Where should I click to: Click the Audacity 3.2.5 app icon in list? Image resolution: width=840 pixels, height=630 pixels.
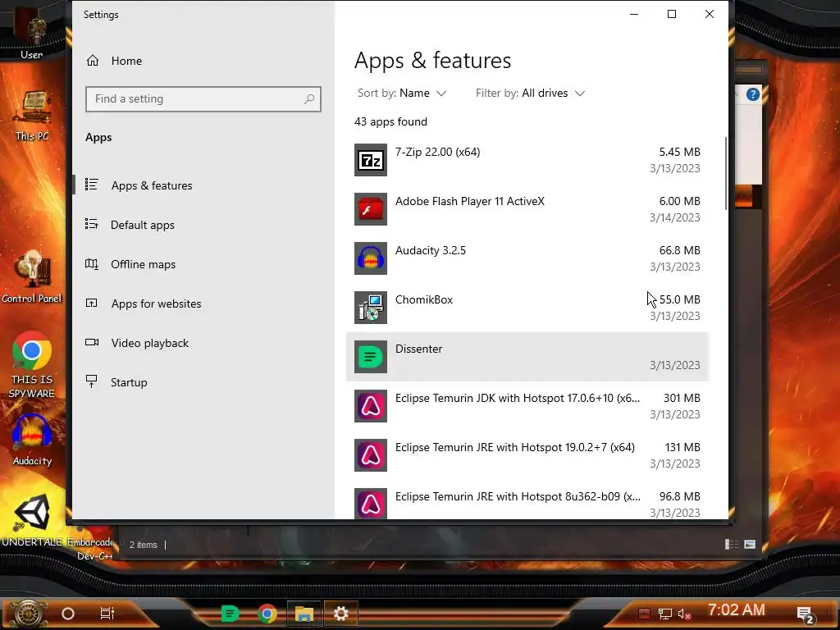(370, 258)
